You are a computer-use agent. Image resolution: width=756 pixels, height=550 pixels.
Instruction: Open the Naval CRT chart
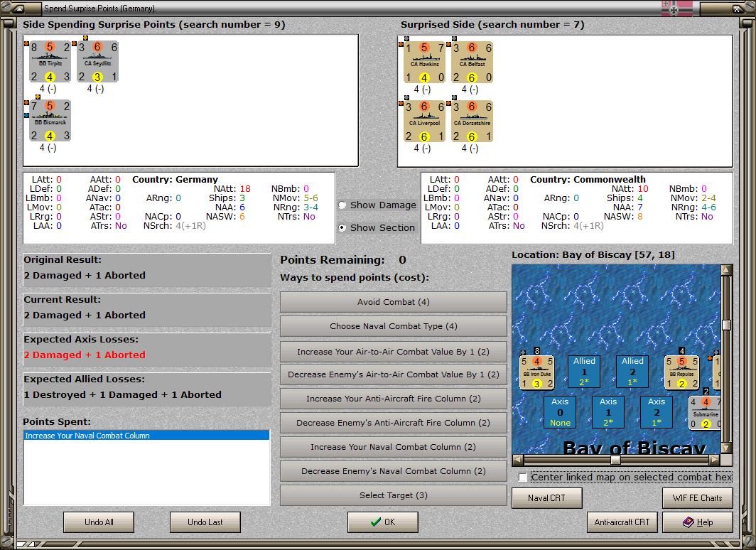(547, 498)
